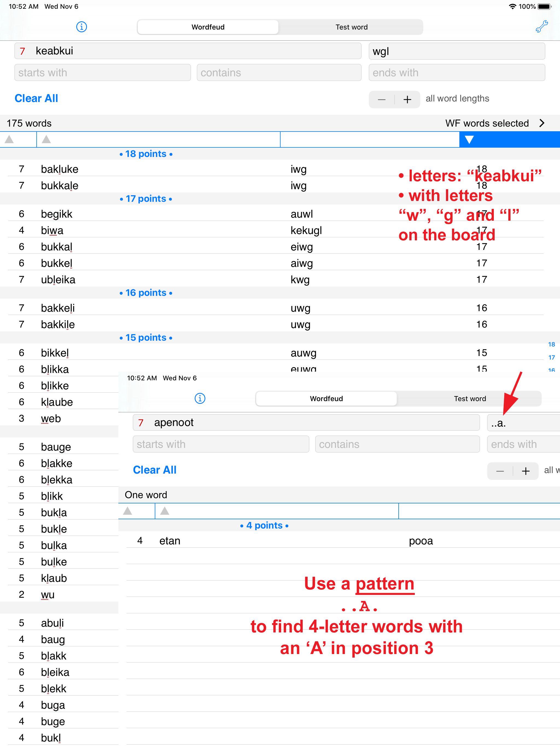Select the word bukla

click(x=54, y=512)
